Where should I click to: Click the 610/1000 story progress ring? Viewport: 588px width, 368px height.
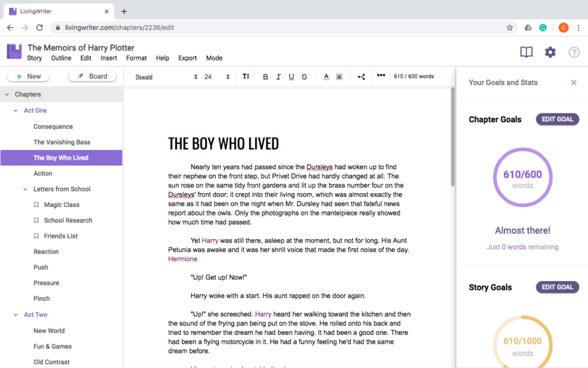523,342
